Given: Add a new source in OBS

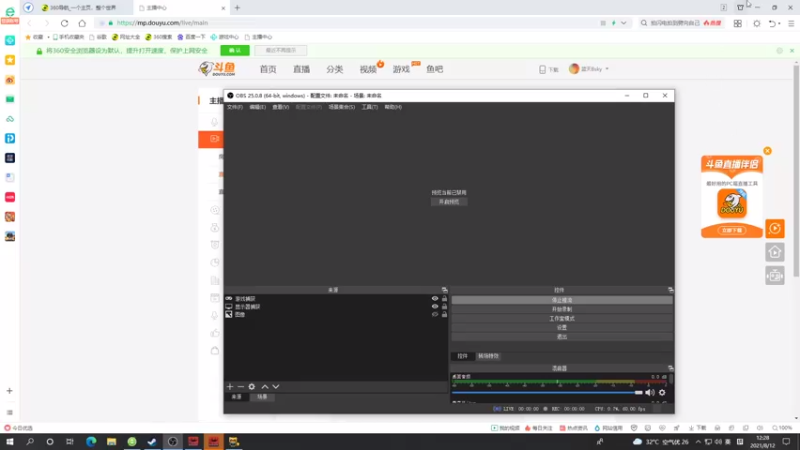Looking at the screenshot, I should (230, 387).
